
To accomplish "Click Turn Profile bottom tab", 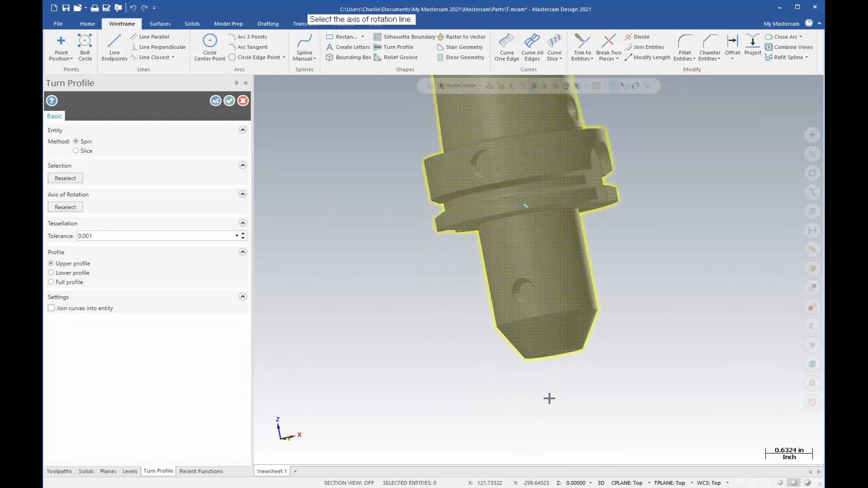I will tap(157, 471).
